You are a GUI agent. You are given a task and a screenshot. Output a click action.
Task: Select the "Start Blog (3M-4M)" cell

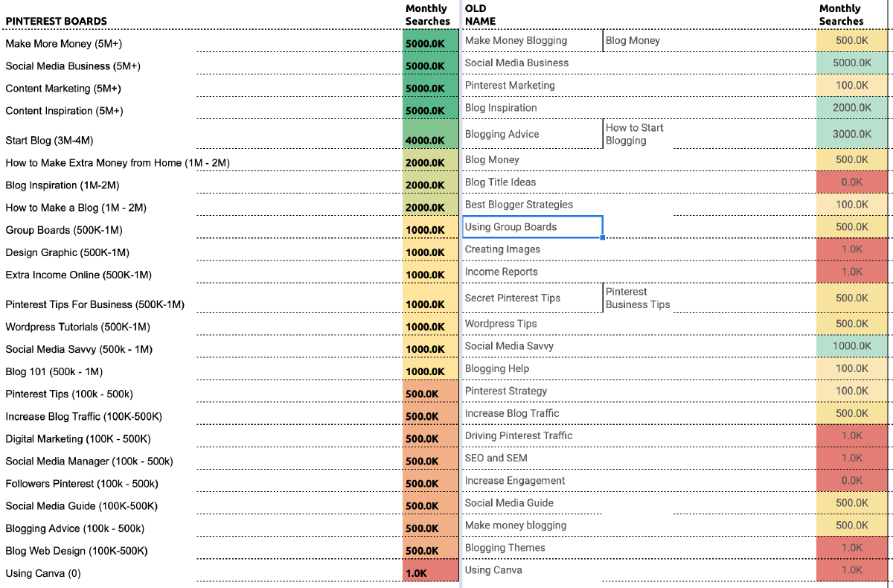pos(49,140)
